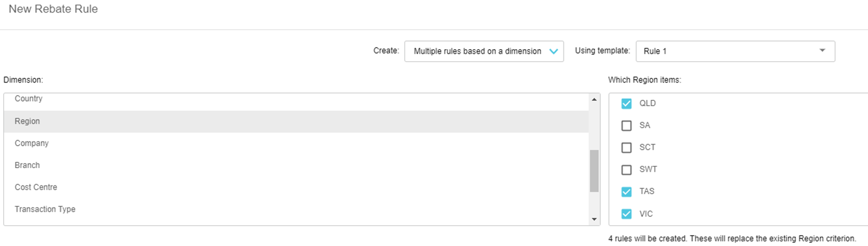Screen dimensions: 868x246
Task: Select Cost Centre dimension
Action: tap(36, 187)
